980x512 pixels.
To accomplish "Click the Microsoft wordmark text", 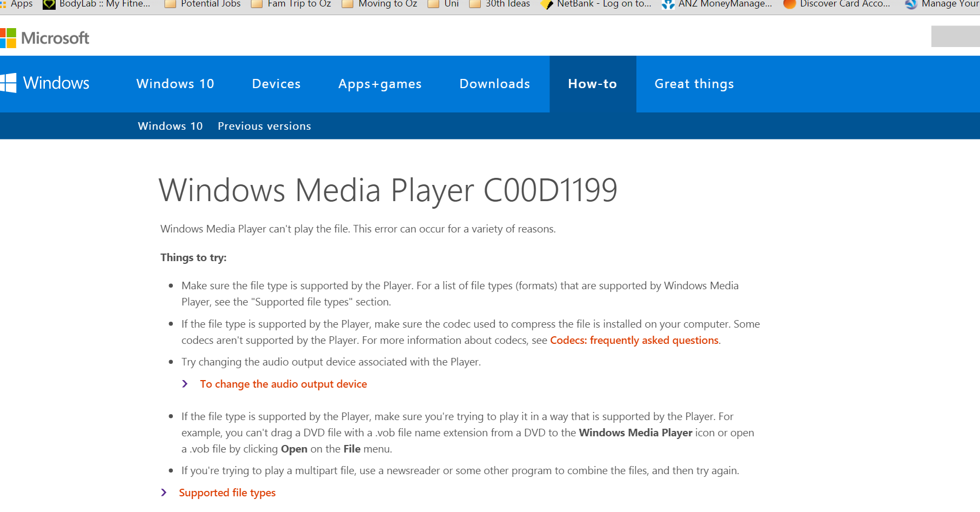I will 55,38.
